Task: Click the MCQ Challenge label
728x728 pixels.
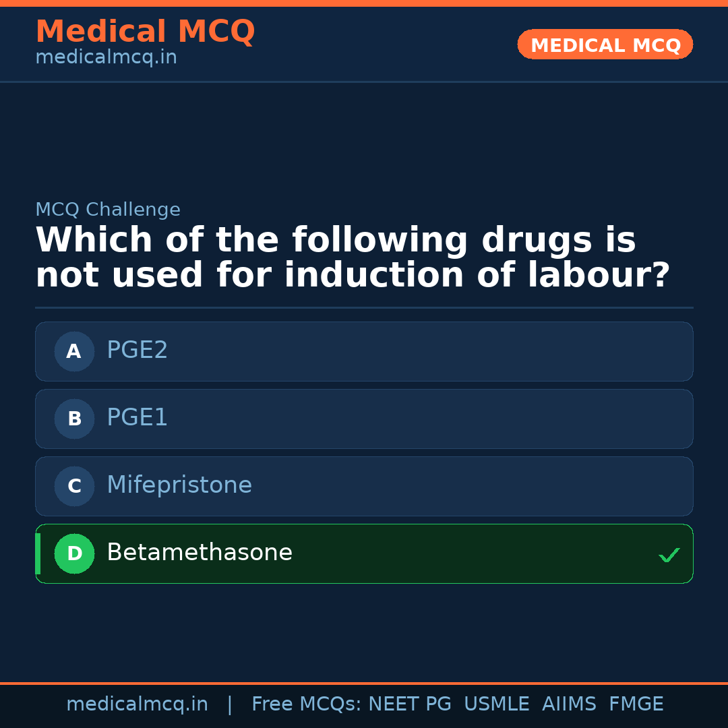Action: 108,210
